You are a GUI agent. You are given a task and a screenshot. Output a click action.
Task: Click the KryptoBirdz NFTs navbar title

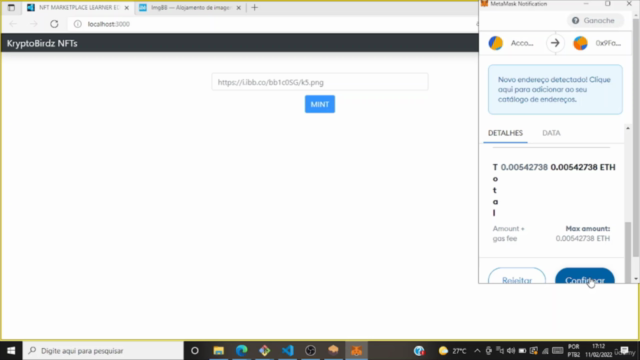click(x=42, y=43)
